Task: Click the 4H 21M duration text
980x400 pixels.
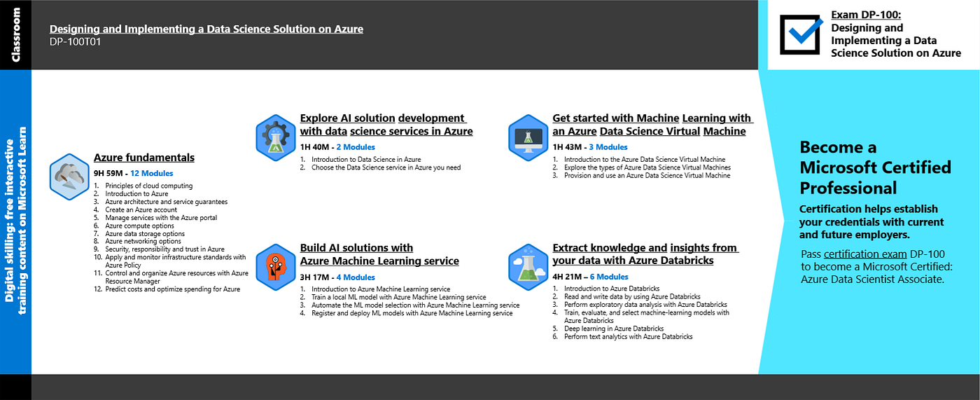Action: [x=566, y=277]
